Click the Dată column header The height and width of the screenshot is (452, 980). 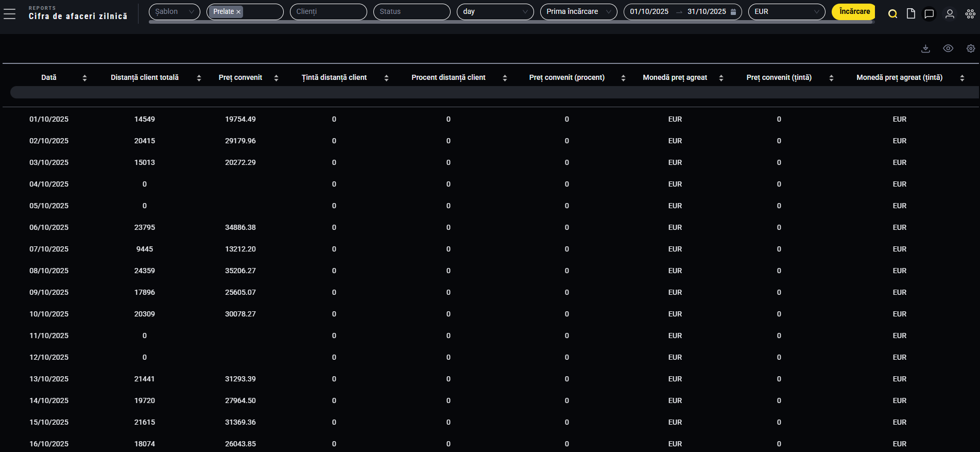click(49, 78)
